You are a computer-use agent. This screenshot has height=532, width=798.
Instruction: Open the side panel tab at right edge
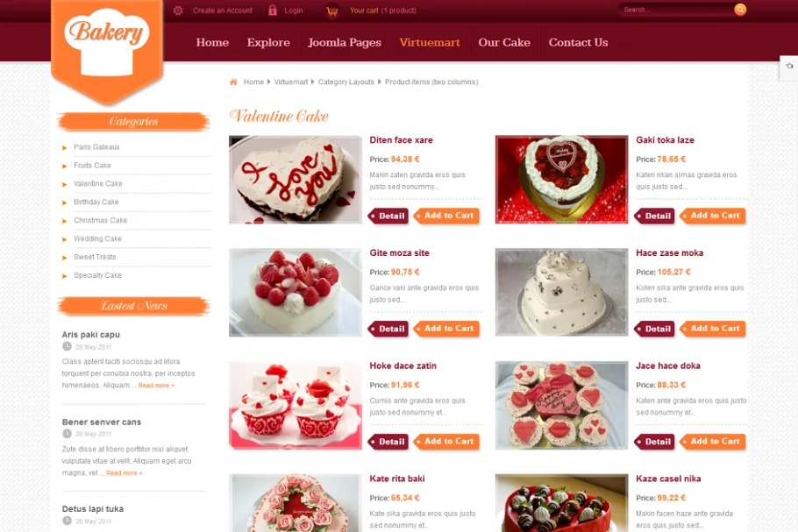pyautogui.click(x=789, y=67)
